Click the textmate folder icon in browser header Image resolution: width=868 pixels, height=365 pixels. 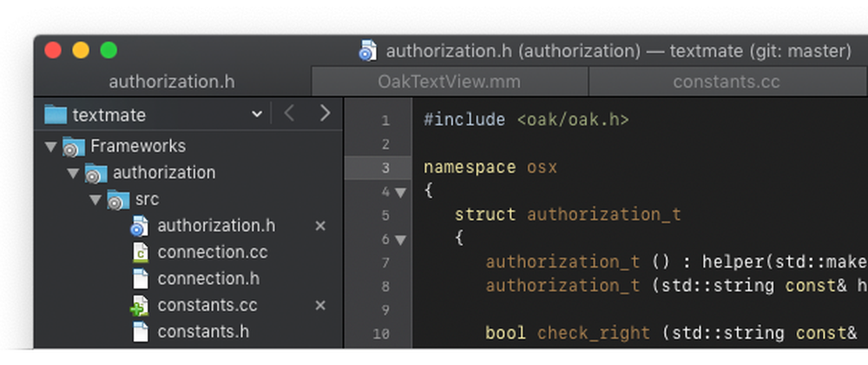[x=56, y=115]
